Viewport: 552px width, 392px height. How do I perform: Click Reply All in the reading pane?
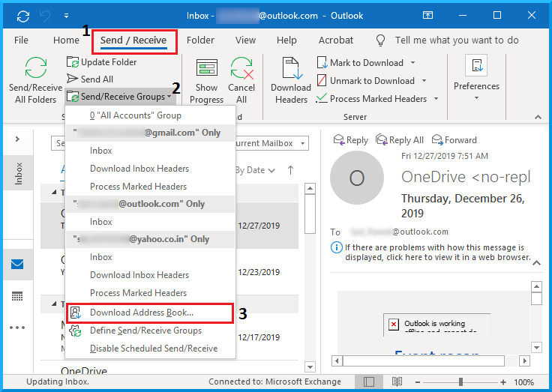tap(399, 140)
